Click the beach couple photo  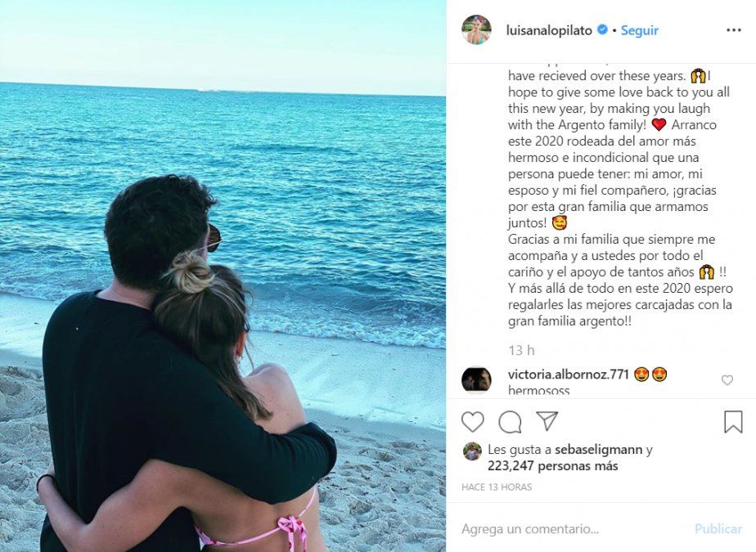[x=223, y=276]
